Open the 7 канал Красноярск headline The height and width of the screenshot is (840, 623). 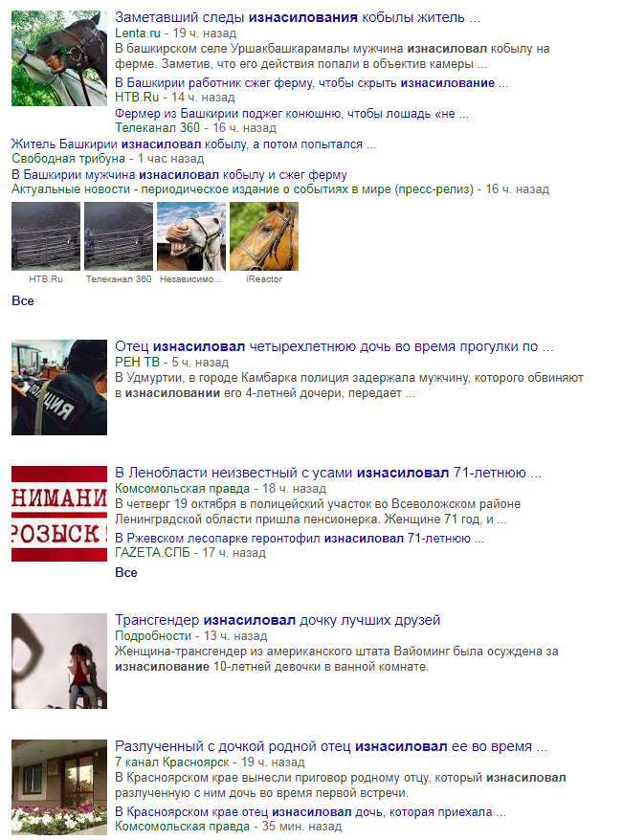[x=331, y=747]
